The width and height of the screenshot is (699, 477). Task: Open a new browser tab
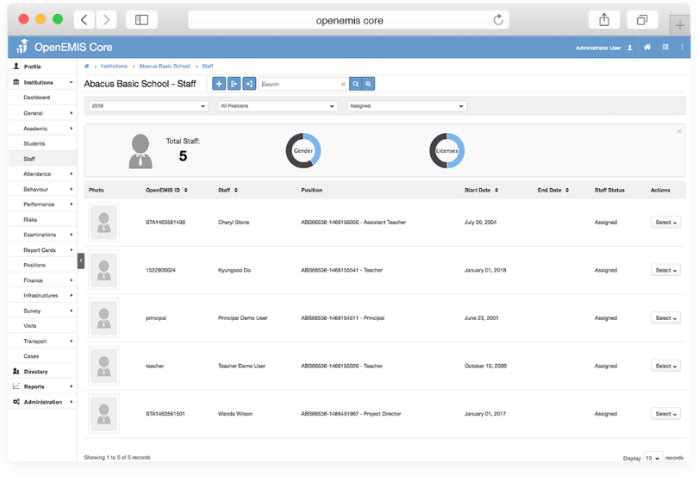point(679,25)
